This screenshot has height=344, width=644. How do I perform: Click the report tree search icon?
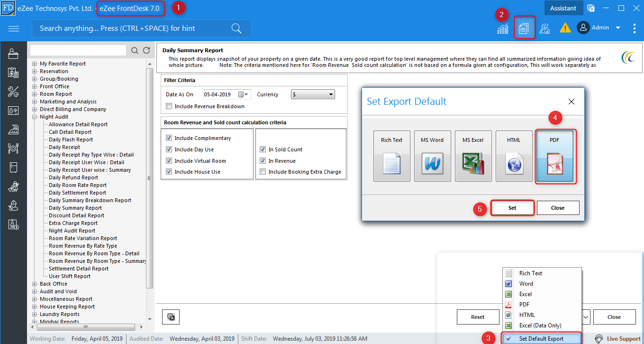[x=135, y=50]
